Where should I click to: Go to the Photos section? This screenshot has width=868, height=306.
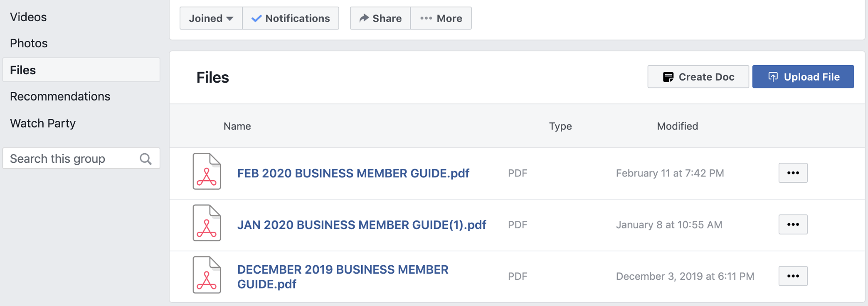coord(29,43)
